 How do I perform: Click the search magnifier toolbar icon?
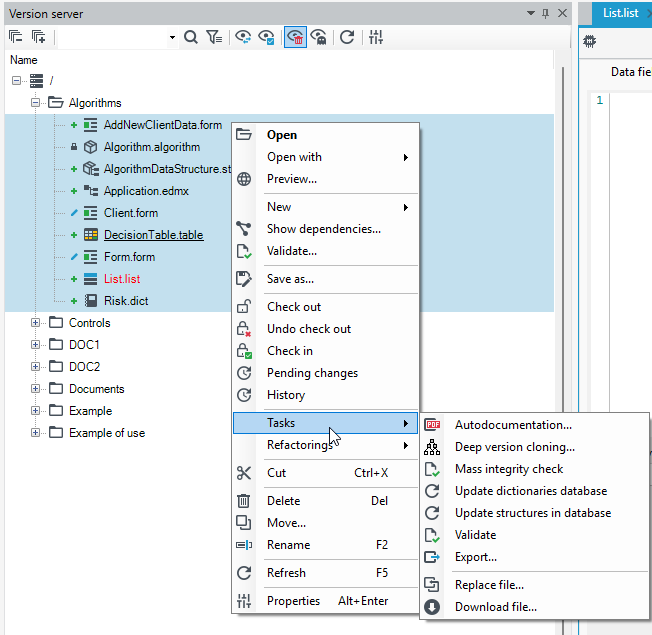[190, 37]
